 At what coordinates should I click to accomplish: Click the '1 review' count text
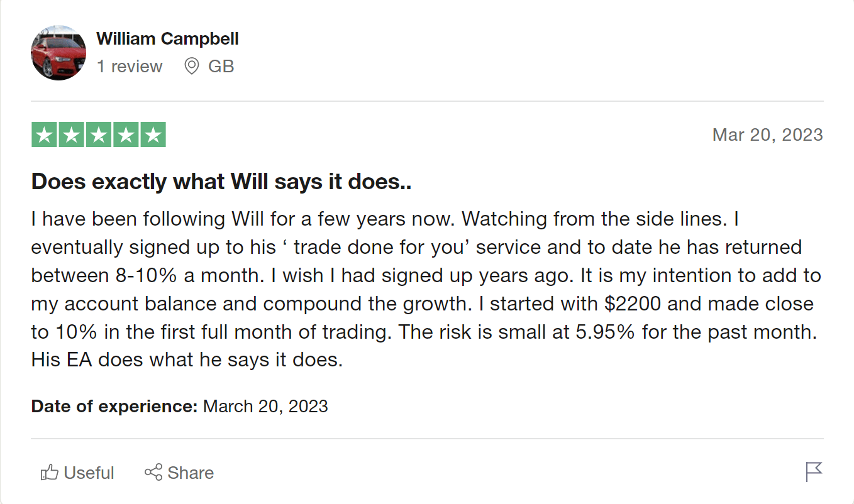[130, 66]
